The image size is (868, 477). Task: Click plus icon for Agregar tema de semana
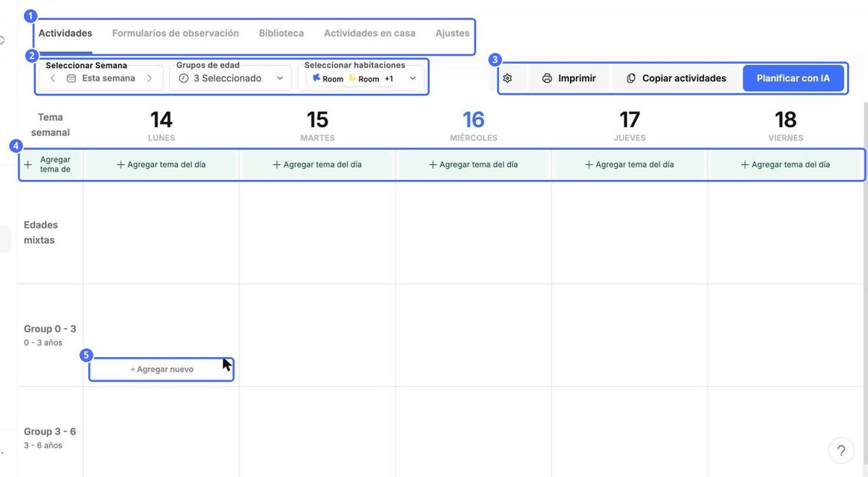coord(28,165)
